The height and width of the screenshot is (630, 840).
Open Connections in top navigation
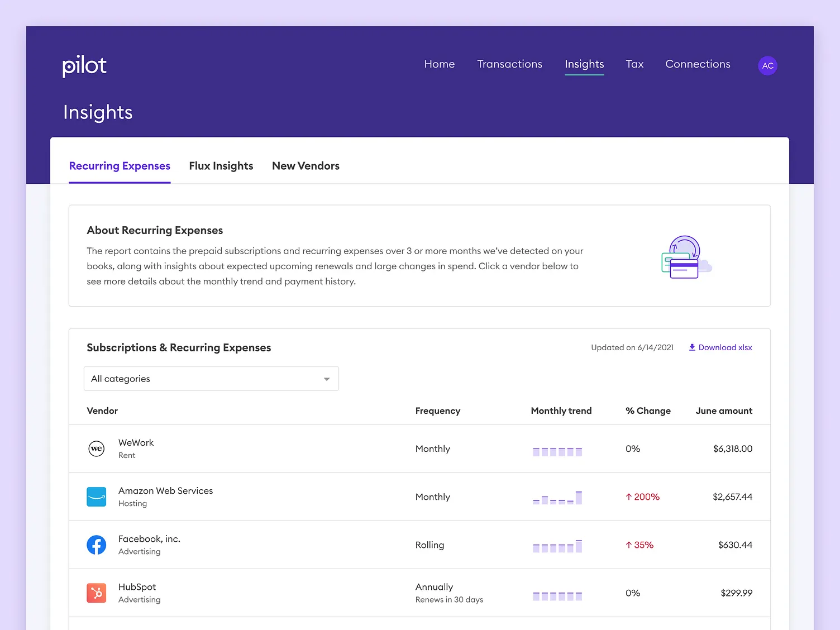coord(698,64)
